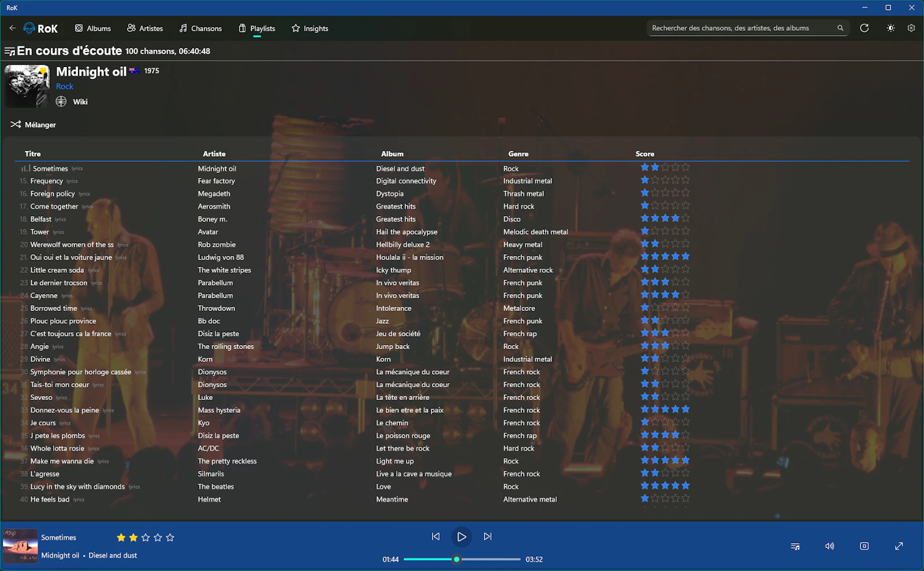
Task: Click the Rock genre link
Action: [x=65, y=86]
